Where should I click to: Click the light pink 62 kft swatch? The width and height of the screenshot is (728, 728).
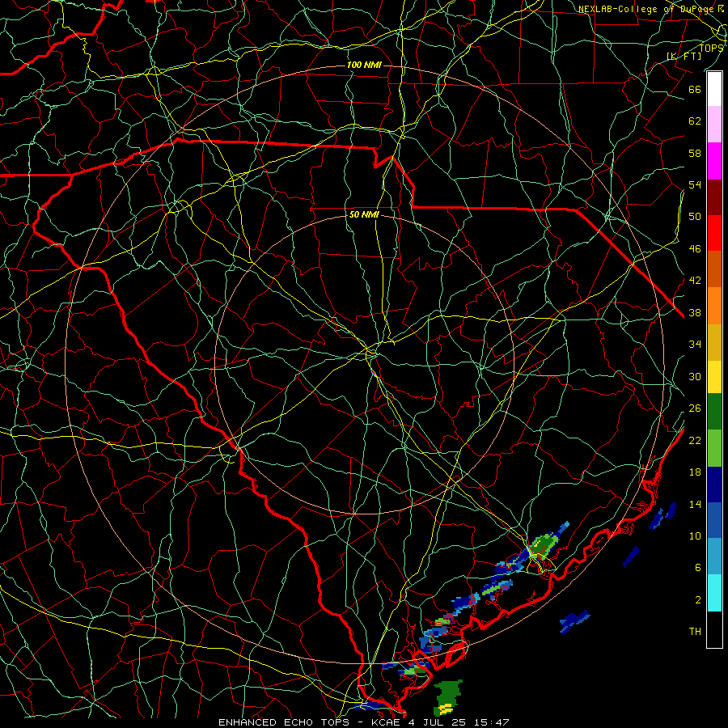(x=714, y=125)
